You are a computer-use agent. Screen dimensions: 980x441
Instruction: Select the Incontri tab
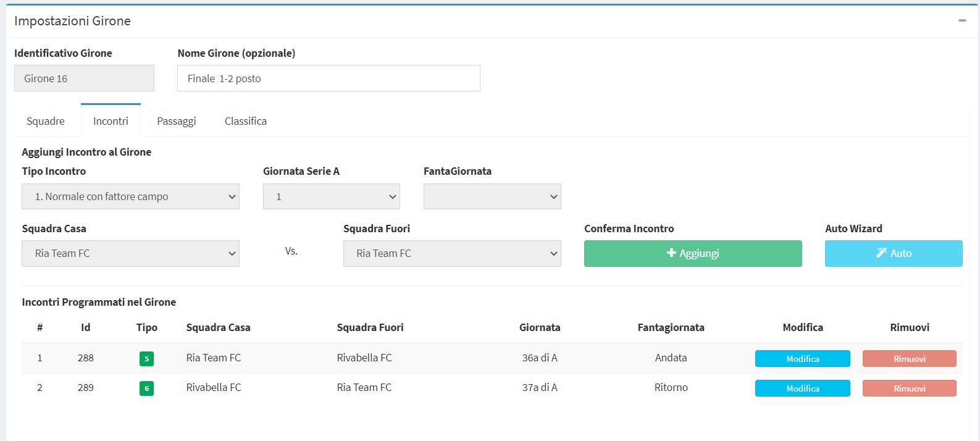111,121
